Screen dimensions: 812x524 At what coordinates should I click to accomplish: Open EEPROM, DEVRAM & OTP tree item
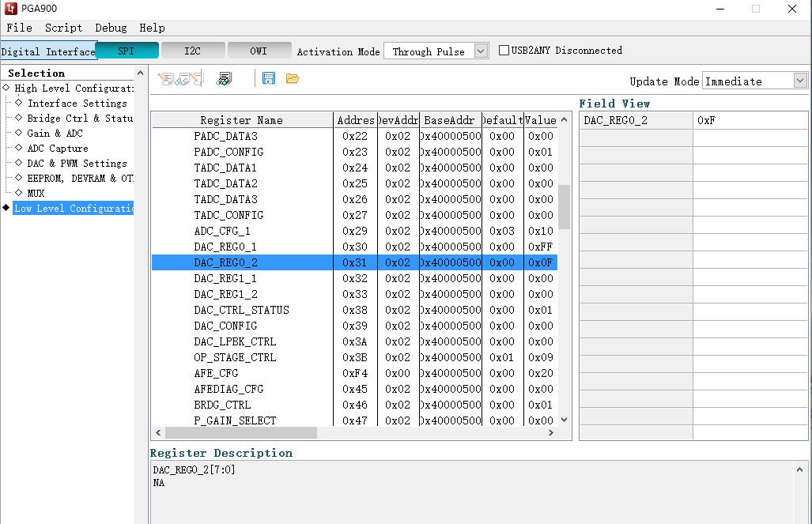[81, 178]
